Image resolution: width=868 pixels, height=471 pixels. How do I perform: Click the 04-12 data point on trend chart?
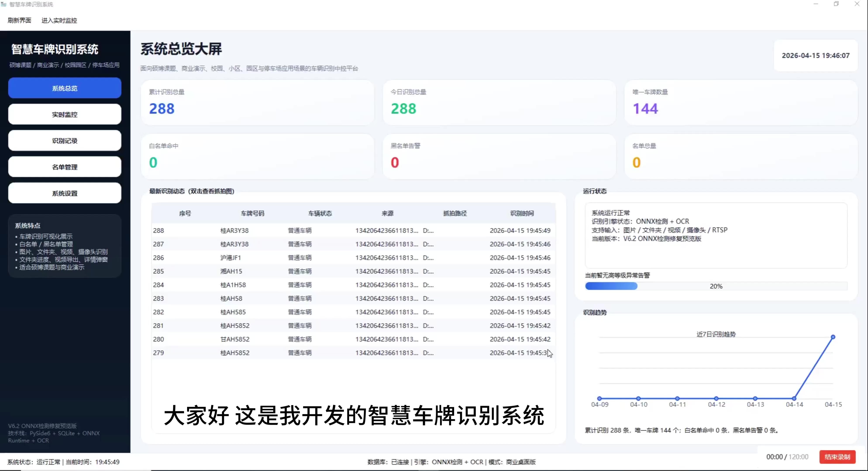pos(716,399)
